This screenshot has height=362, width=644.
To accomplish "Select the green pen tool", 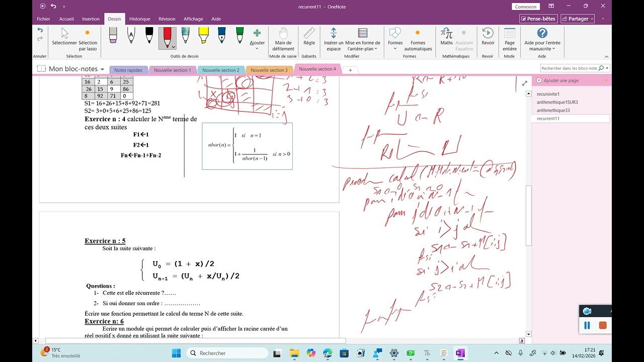I will coord(239,35).
